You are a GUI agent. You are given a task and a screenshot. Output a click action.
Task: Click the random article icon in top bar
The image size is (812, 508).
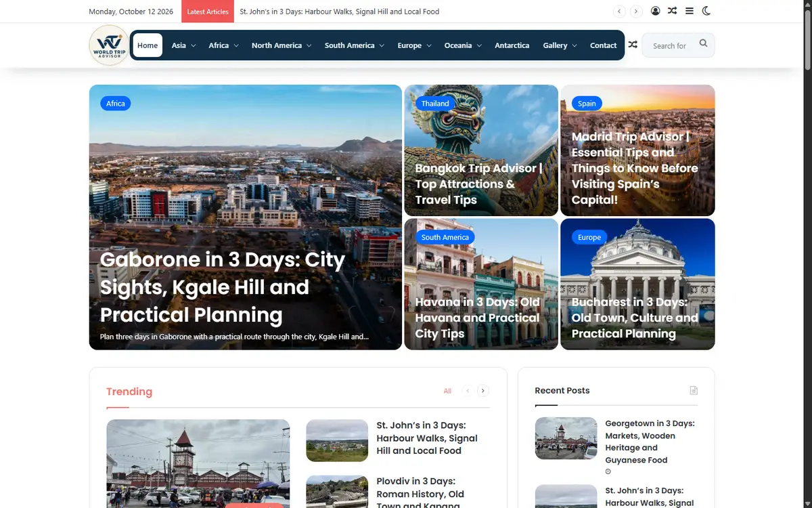pyautogui.click(x=672, y=11)
